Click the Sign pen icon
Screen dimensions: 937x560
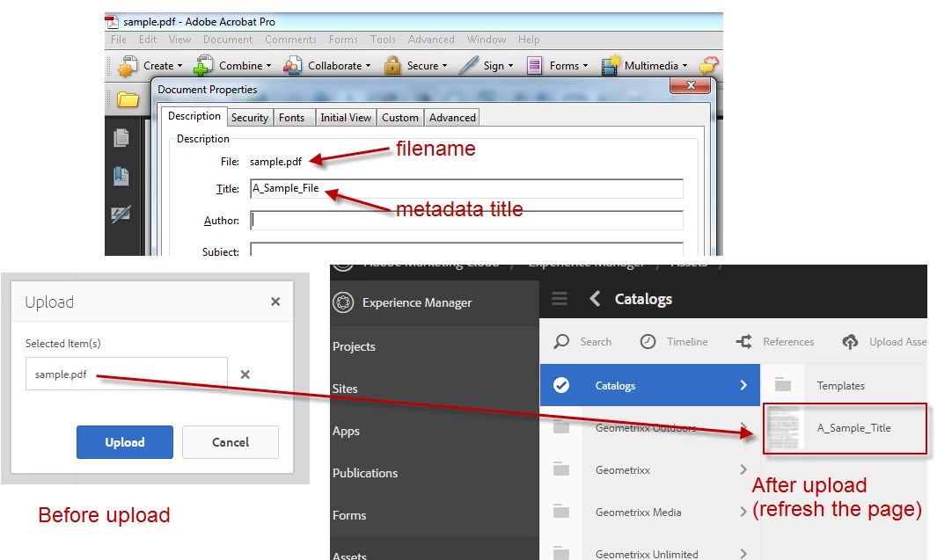468,66
